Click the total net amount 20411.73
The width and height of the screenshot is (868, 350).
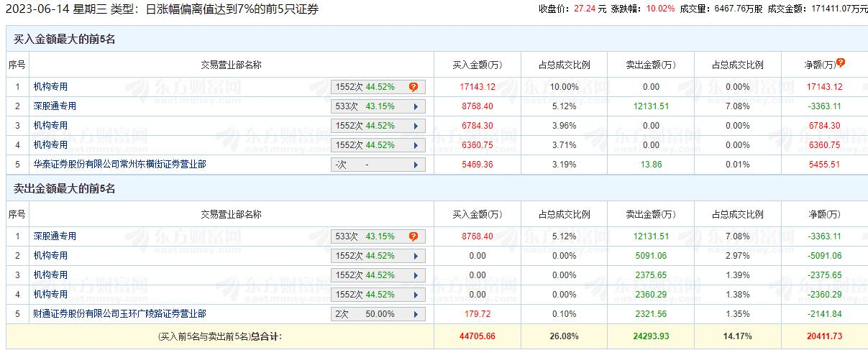tap(824, 336)
